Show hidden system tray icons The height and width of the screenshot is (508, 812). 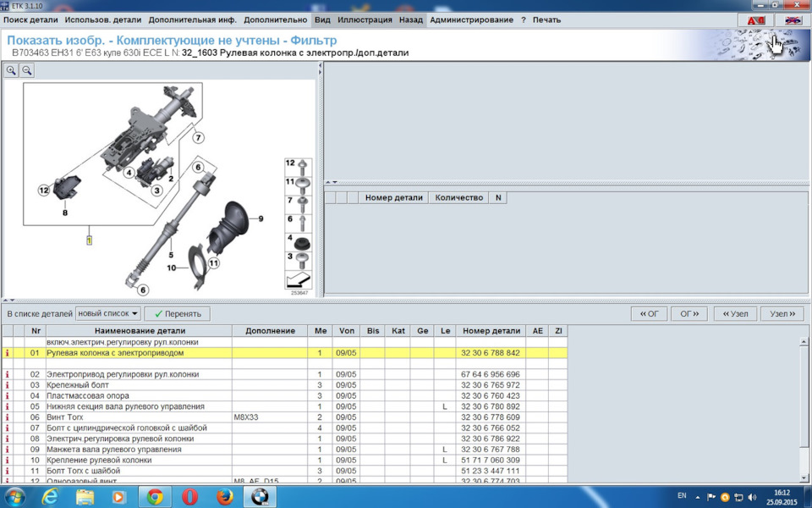point(698,497)
